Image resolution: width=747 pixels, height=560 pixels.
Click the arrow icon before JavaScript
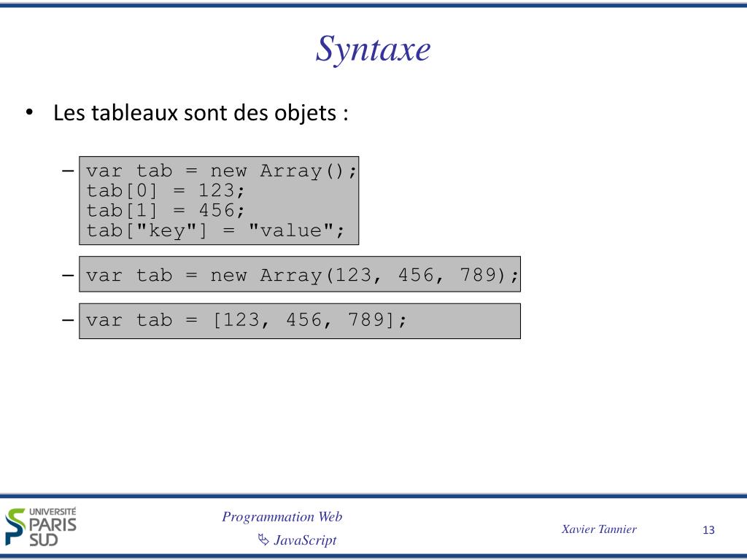point(263,540)
